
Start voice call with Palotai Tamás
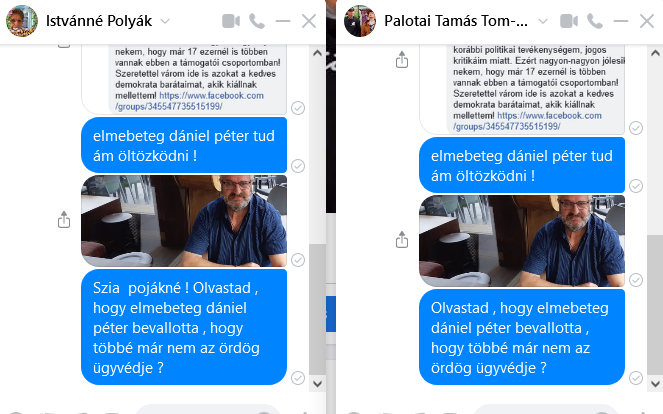click(x=595, y=21)
